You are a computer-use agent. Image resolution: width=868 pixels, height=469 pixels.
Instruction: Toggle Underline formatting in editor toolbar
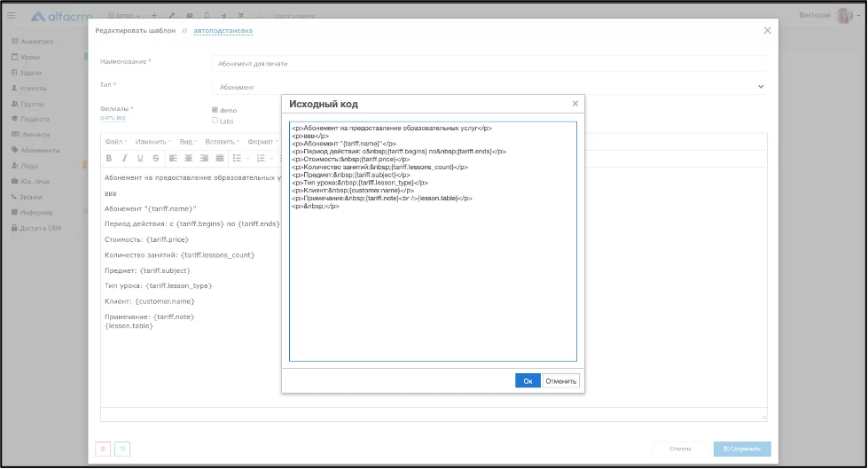pyautogui.click(x=140, y=159)
